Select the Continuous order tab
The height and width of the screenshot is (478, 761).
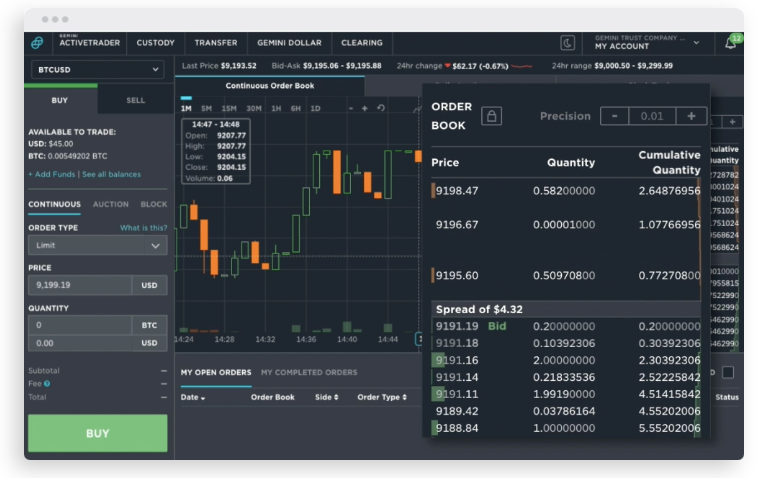pyautogui.click(x=54, y=204)
